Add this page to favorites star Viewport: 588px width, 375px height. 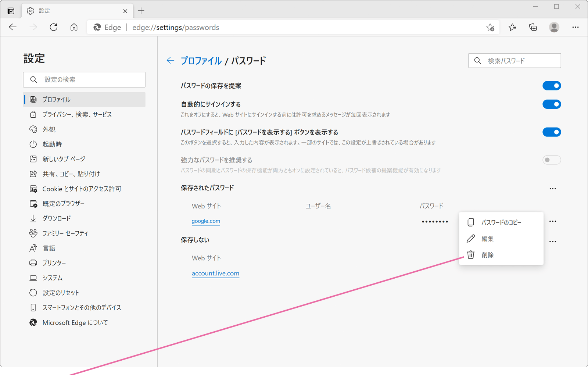(490, 27)
